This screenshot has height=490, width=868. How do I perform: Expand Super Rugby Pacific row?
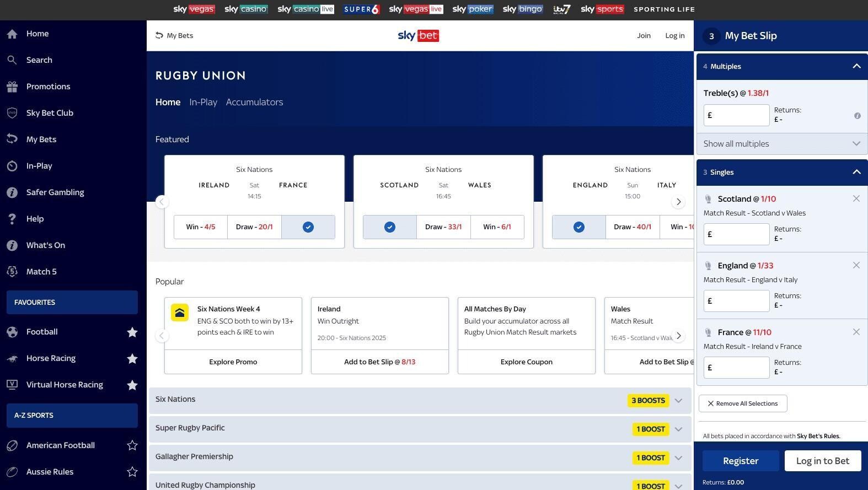(420, 429)
